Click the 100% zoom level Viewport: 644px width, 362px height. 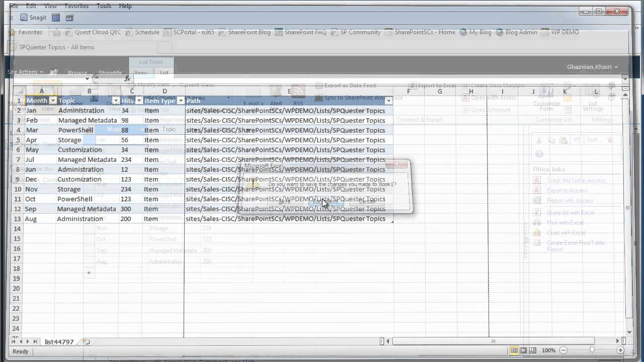click(x=549, y=350)
